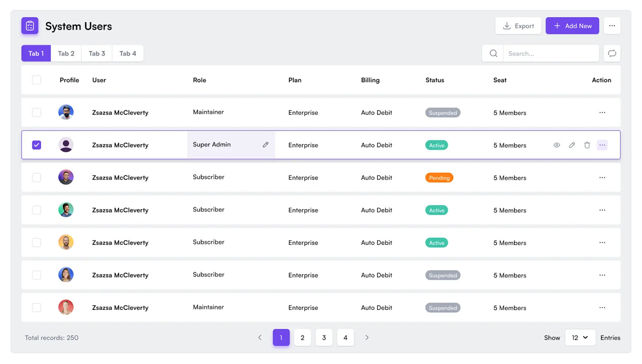Focus the Search input field
Viewport: 642px width, 364px height.
[x=551, y=53]
